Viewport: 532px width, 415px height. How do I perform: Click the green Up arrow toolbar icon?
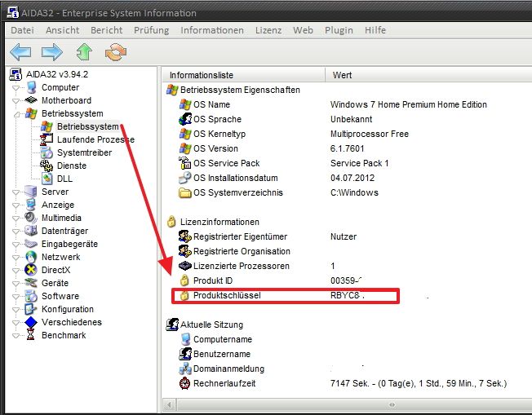pos(84,53)
